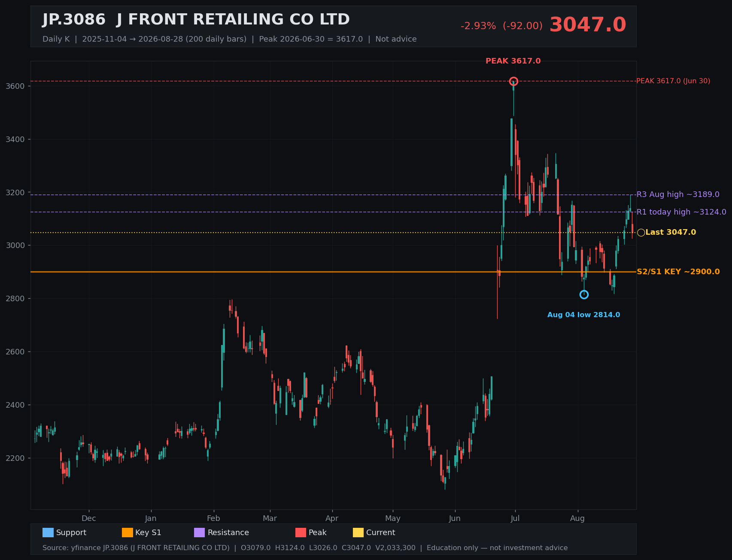Click the yellow circle beside 'Last 3047.0'
Viewport: 732px width, 560px height.
click(x=641, y=233)
